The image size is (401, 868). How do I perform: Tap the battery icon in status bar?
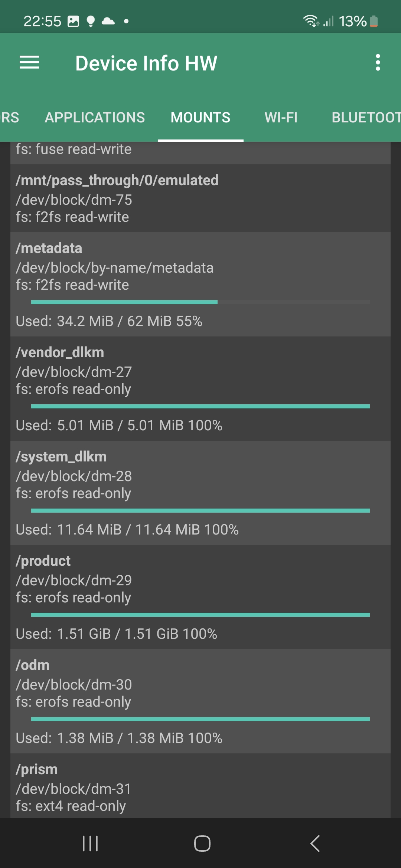click(374, 22)
